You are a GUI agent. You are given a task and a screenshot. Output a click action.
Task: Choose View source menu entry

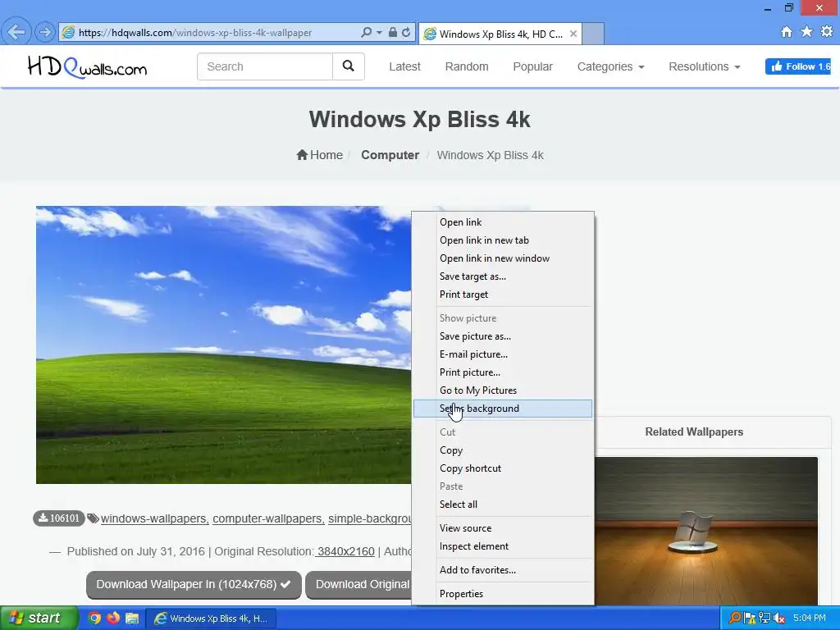[x=503, y=527]
